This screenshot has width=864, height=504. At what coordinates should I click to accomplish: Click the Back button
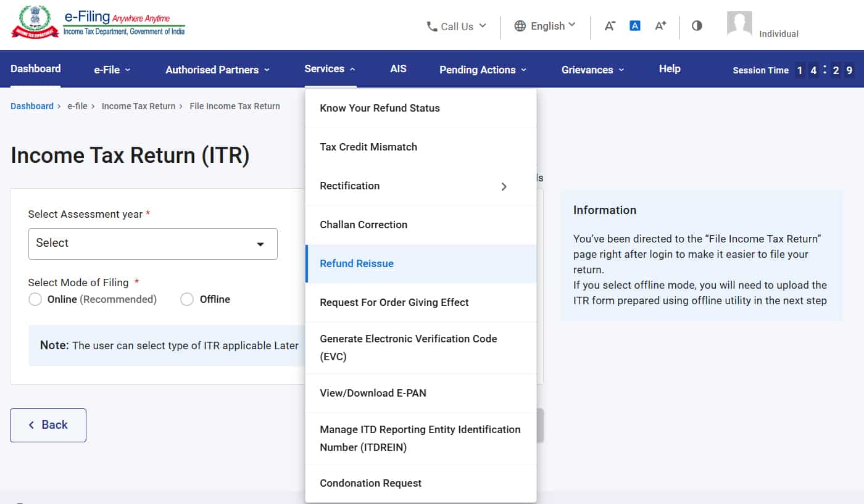pos(48,424)
